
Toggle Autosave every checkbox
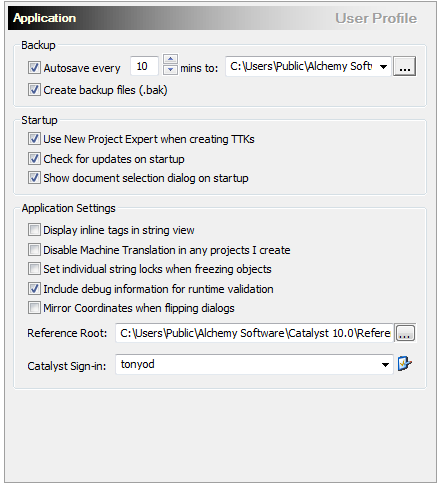pos(34,68)
